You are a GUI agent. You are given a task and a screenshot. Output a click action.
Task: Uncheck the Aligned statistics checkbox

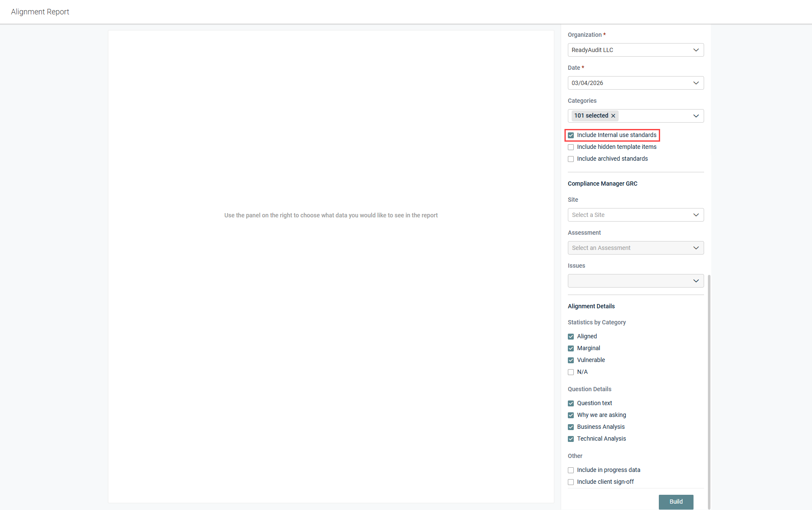tap(571, 337)
